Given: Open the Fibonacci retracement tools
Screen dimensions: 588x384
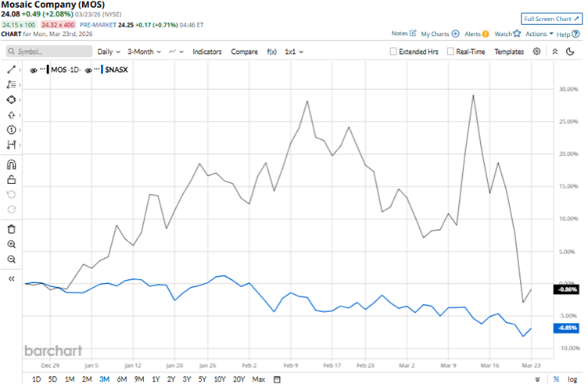Looking at the screenshot, I should point(11,84).
